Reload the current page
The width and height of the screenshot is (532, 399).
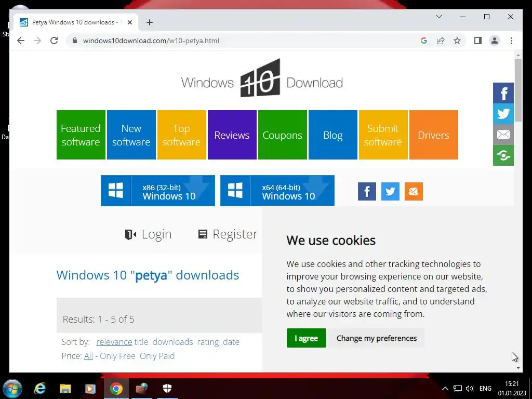tap(54, 41)
